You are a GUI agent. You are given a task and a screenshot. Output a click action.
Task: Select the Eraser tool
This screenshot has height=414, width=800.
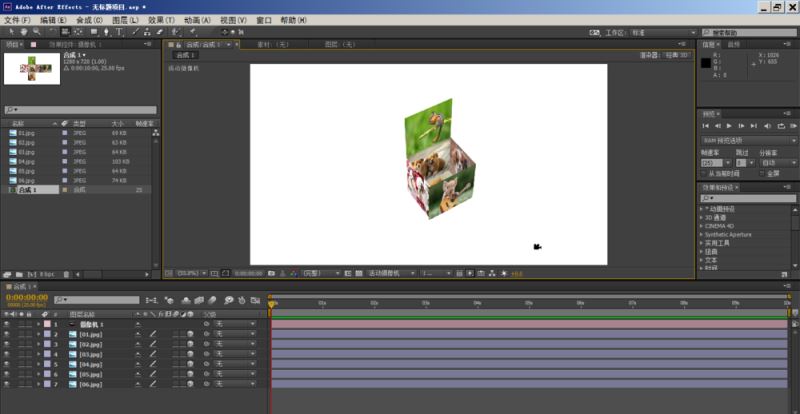pyautogui.click(x=159, y=32)
